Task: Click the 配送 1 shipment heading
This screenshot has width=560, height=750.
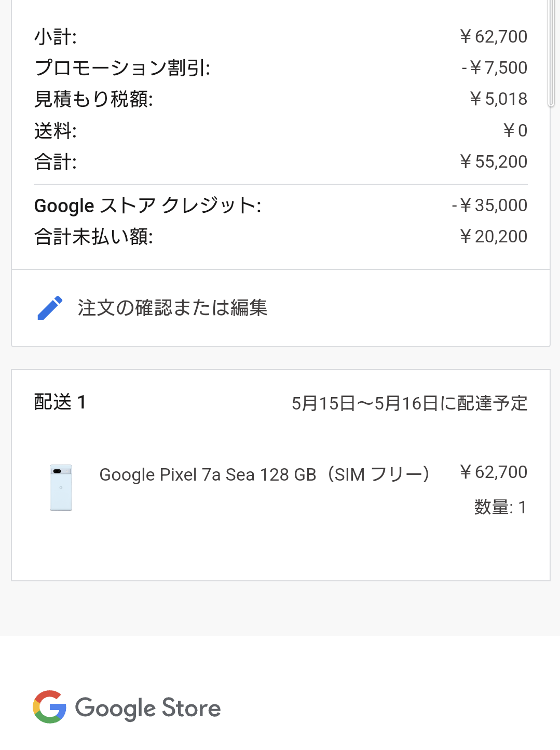Action: 60,402
